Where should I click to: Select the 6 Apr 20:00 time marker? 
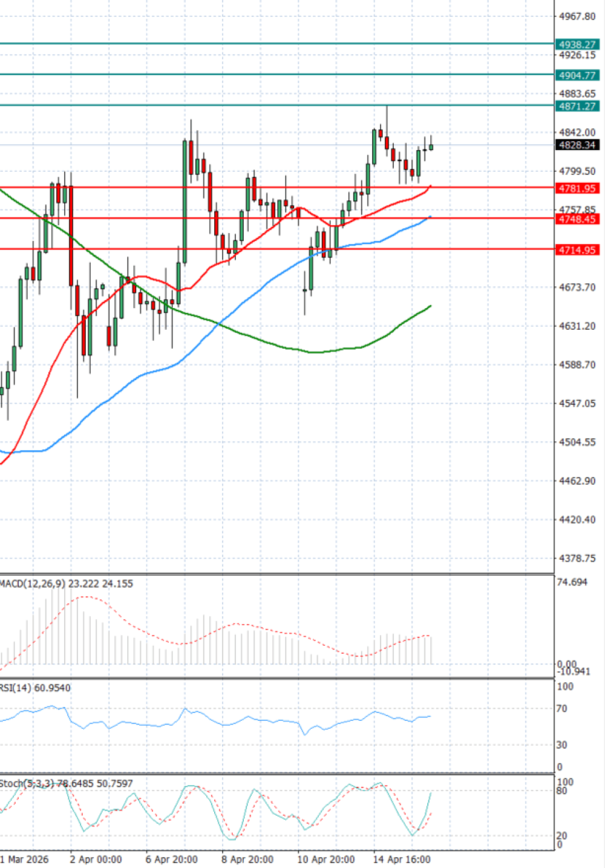[171, 860]
